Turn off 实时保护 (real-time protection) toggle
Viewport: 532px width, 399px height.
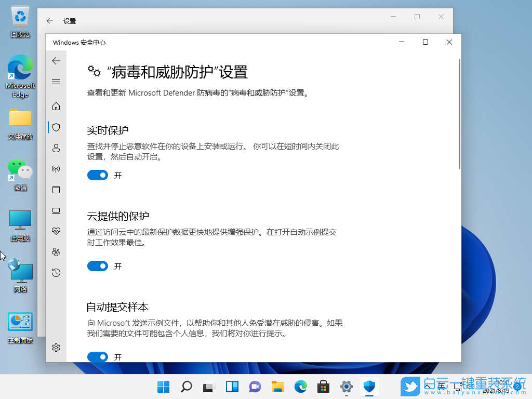pyautogui.click(x=98, y=175)
